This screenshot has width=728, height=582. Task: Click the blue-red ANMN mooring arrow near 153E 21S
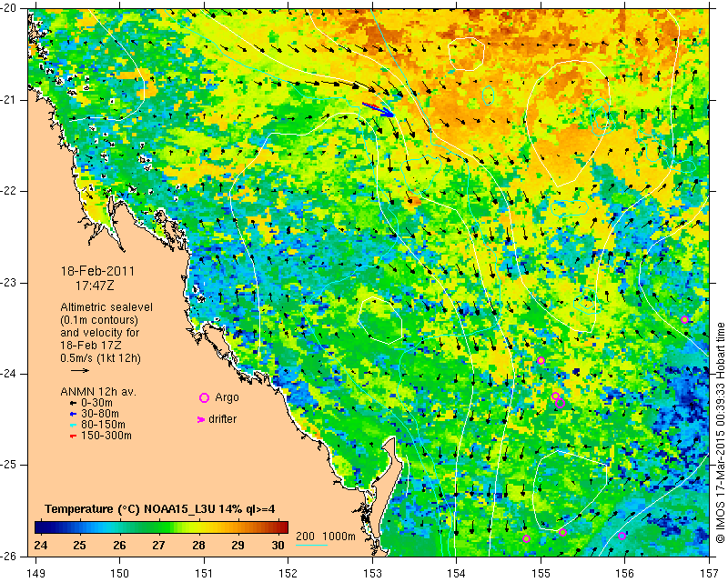(378, 109)
